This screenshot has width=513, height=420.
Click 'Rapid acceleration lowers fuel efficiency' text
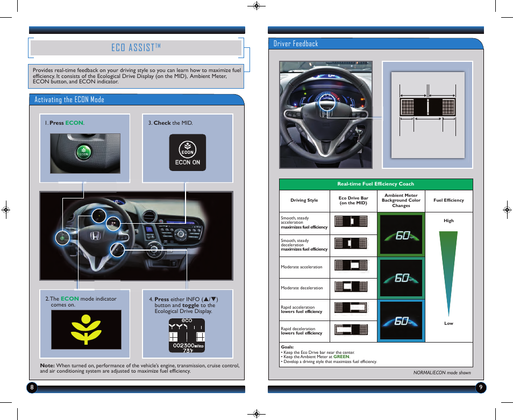click(301, 309)
